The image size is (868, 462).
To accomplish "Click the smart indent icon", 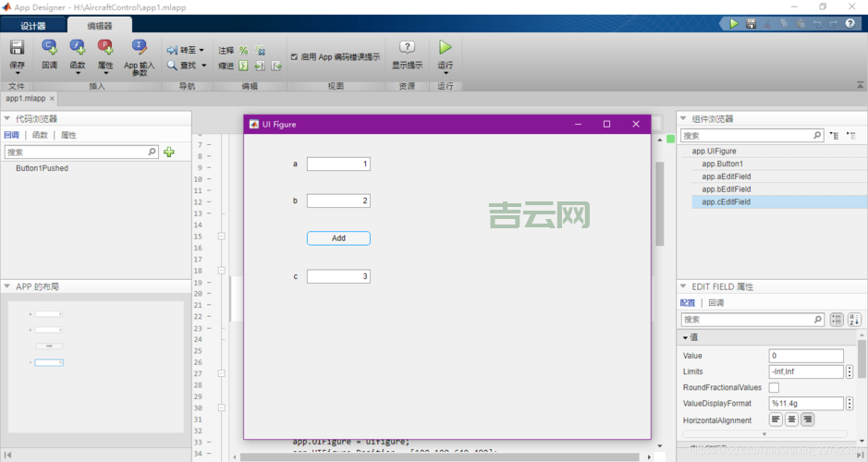I will [243, 66].
